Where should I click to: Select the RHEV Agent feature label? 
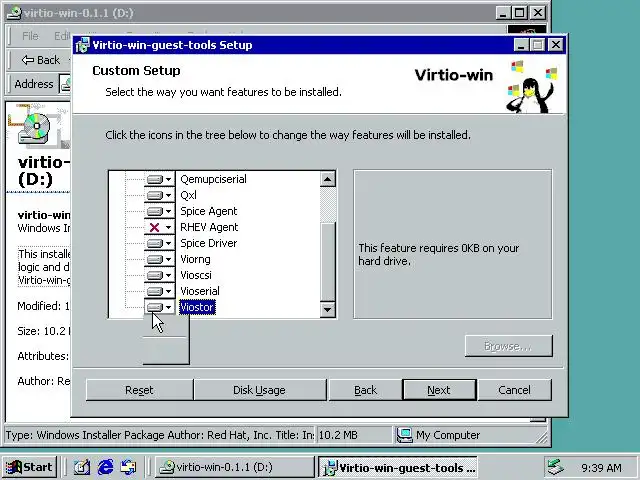click(209, 227)
